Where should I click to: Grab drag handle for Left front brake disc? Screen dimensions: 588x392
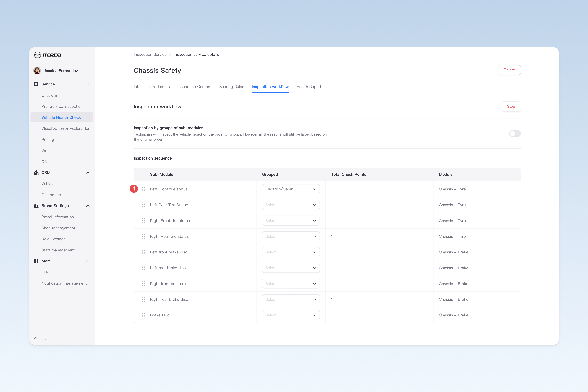click(144, 252)
